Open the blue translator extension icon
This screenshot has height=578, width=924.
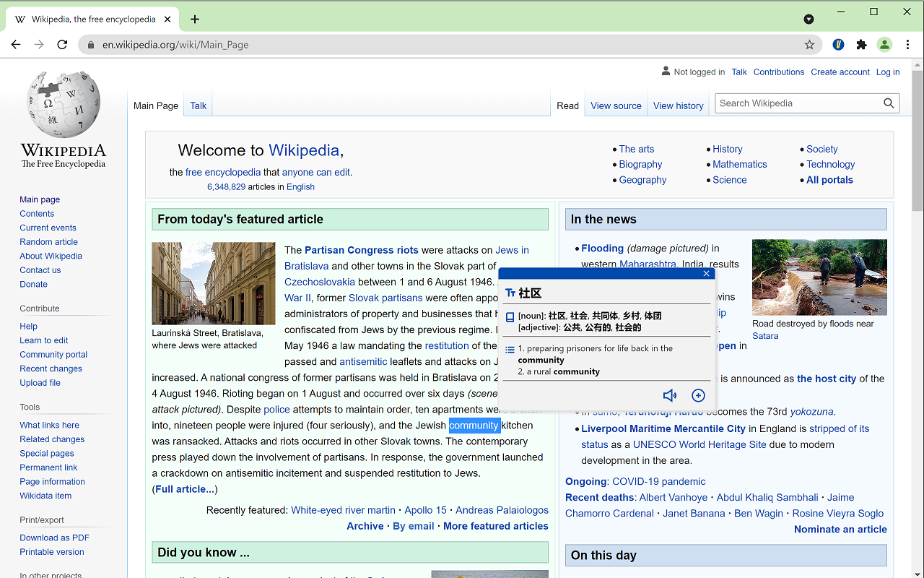click(838, 45)
